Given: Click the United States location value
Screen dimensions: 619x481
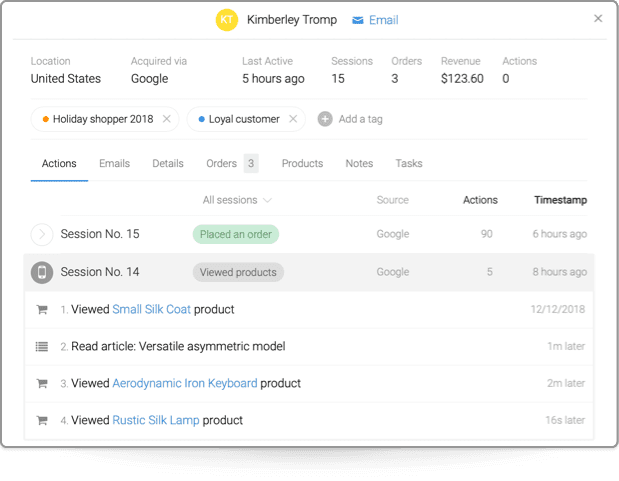Looking at the screenshot, I should pos(66,79).
